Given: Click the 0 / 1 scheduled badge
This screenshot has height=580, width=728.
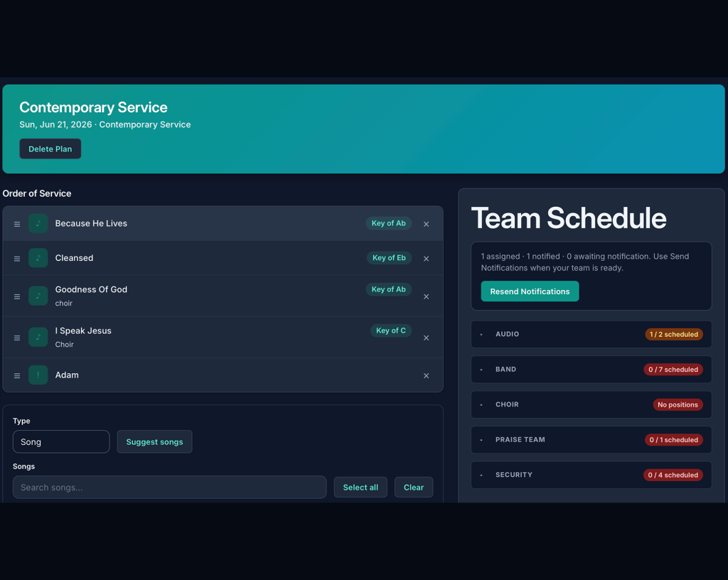Looking at the screenshot, I should pyautogui.click(x=674, y=440).
